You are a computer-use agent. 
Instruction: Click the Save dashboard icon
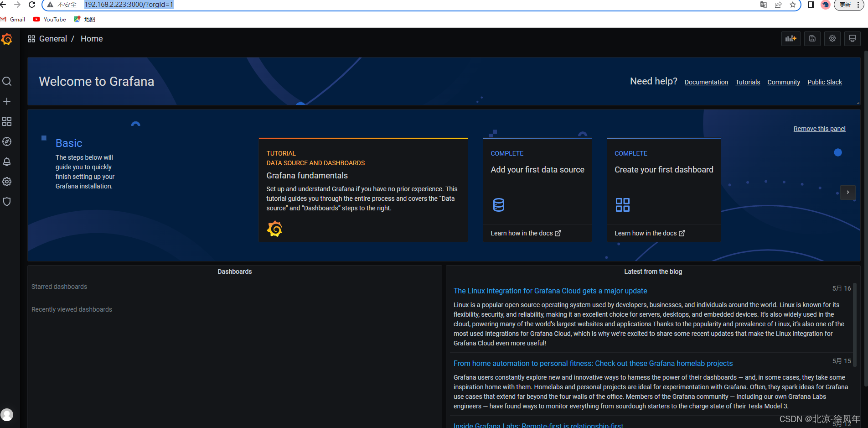[x=812, y=39]
